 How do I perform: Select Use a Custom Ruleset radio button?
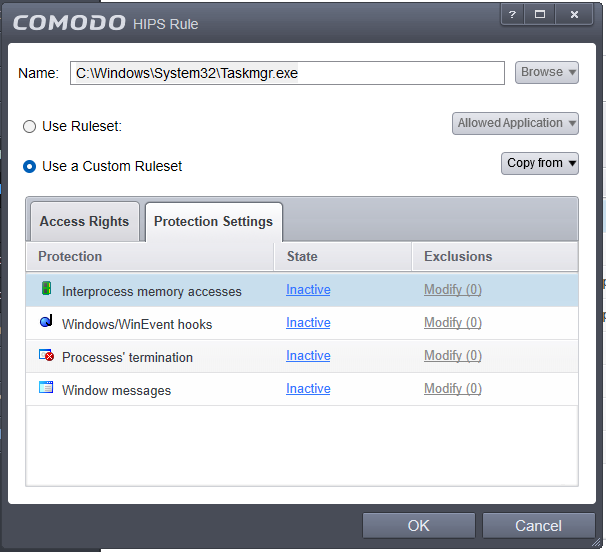[30, 166]
